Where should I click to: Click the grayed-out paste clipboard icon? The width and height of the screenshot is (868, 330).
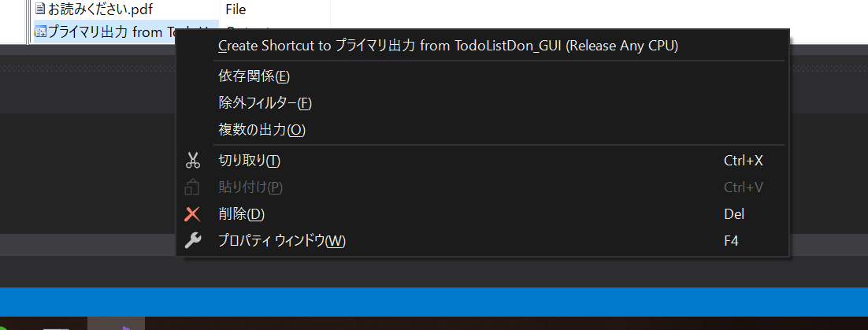pos(193,187)
